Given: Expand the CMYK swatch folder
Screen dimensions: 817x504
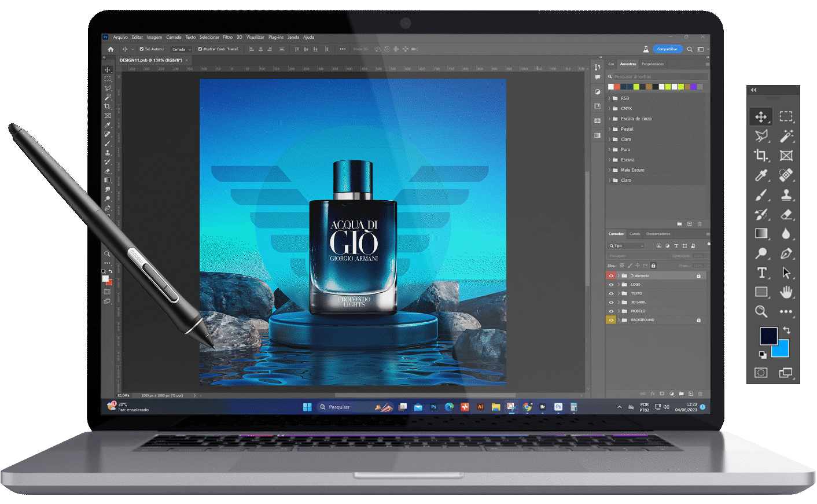Looking at the screenshot, I should tap(609, 109).
